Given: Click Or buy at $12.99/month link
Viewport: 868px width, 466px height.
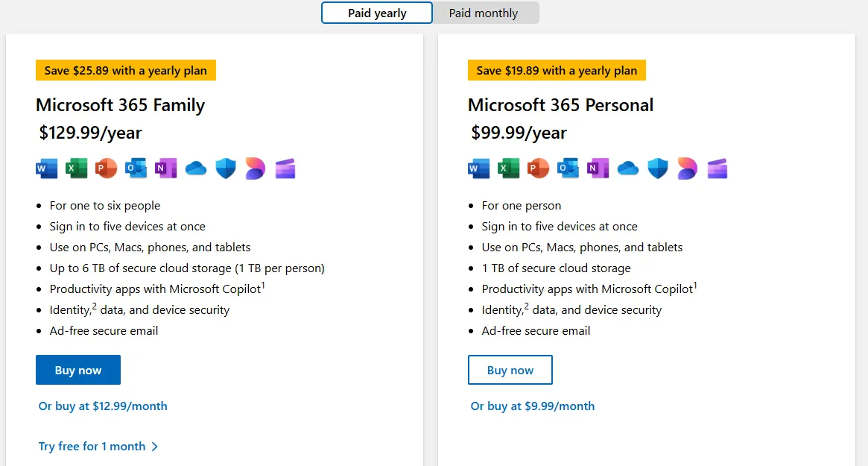Looking at the screenshot, I should coord(102,406).
